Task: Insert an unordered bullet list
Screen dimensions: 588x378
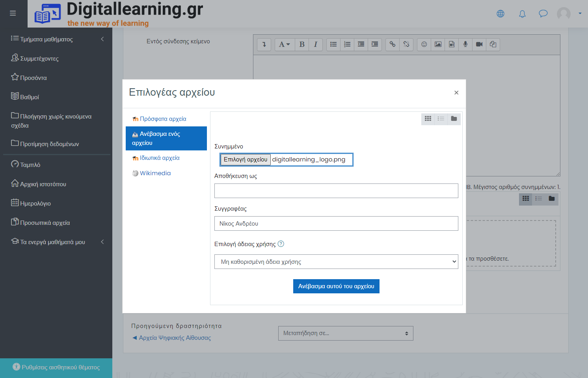Action: pos(333,44)
